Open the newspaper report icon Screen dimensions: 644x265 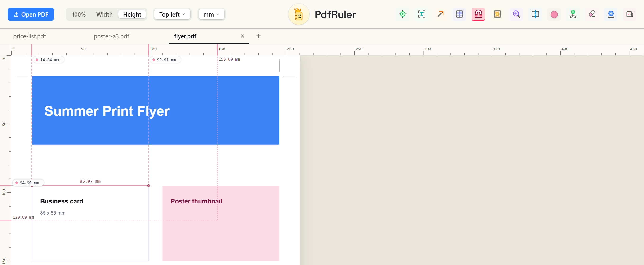[x=630, y=14]
